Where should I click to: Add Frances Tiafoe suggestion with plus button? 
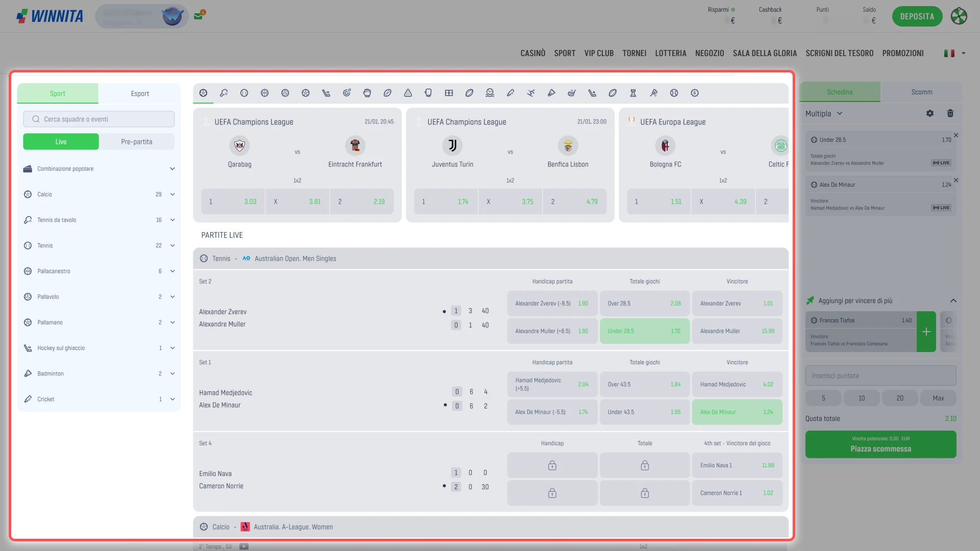pos(926,332)
